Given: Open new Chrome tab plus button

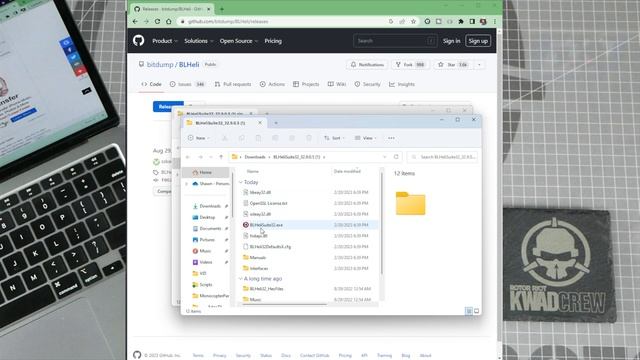Looking at the screenshot, I should (x=222, y=9).
